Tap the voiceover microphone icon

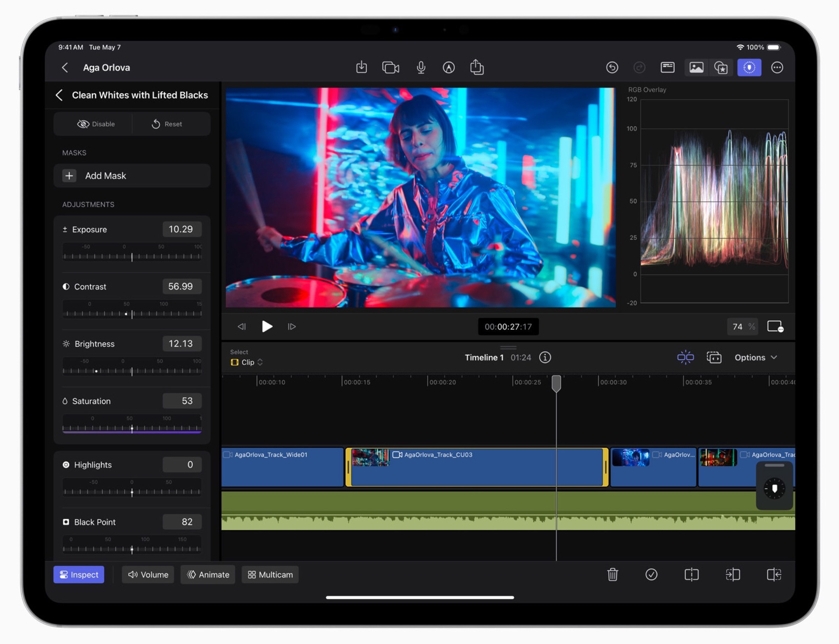(x=421, y=67)
